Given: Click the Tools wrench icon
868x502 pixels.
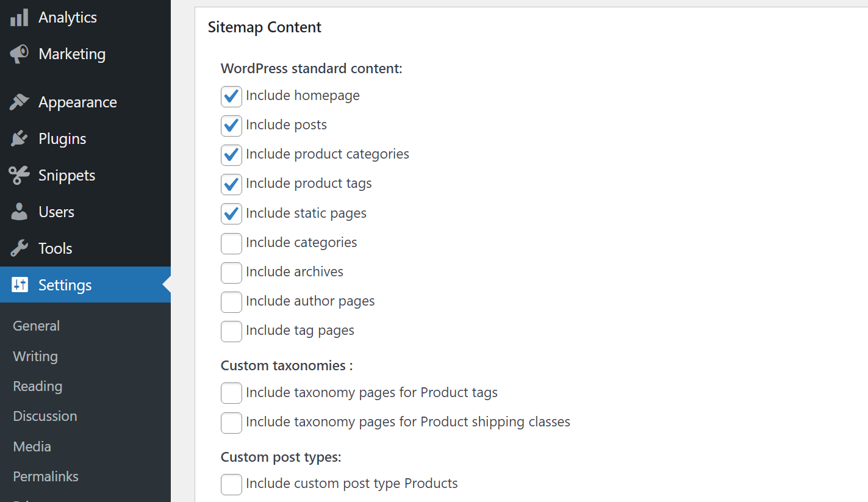Looking at the screenshot, I should click(20, 248).
